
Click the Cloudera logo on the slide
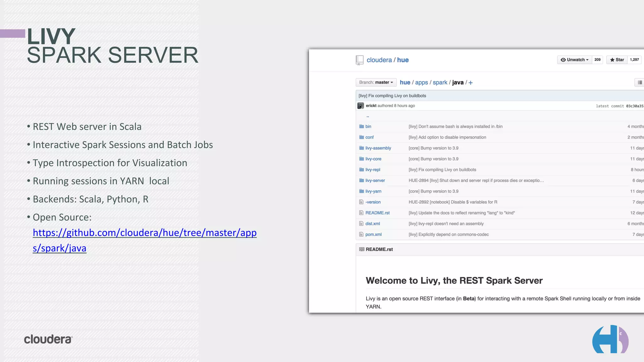[48, 339]
